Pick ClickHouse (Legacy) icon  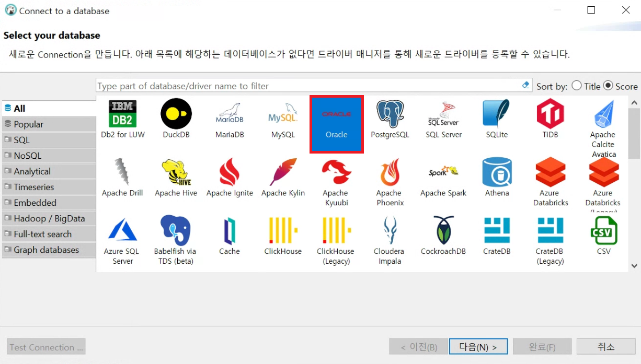[336, 240]
